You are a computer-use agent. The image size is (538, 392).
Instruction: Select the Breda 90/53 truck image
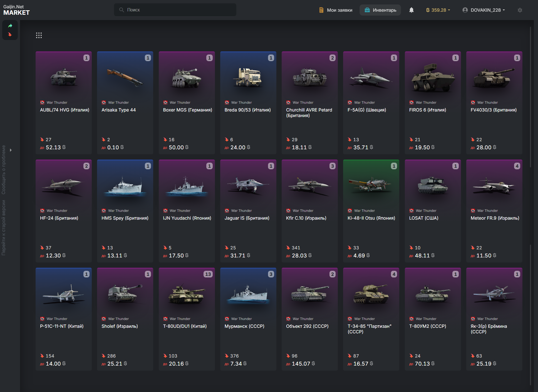[x=248, y=77]
